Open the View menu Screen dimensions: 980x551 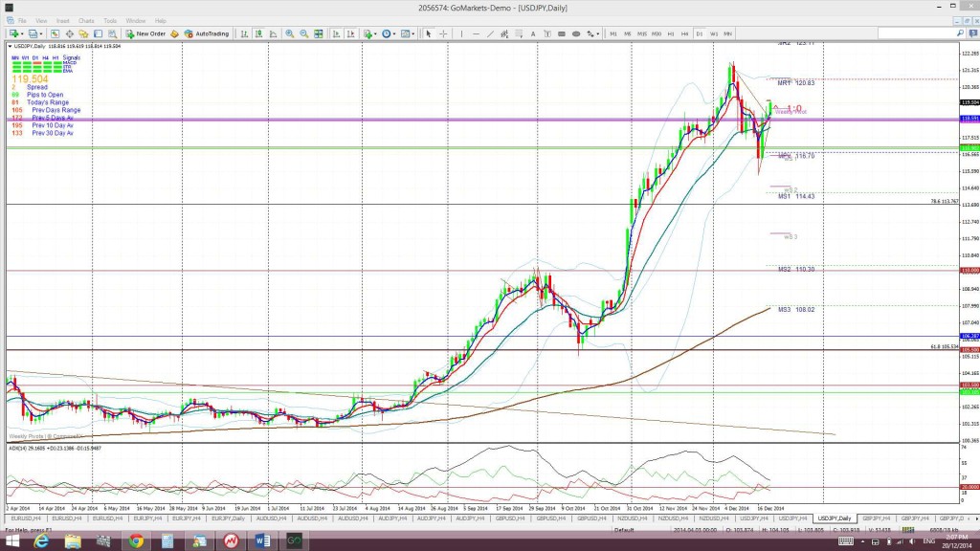pos(41,21)
